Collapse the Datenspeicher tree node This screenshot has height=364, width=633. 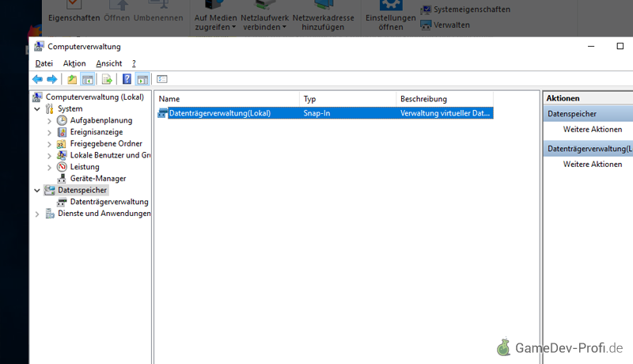(37, 191)
